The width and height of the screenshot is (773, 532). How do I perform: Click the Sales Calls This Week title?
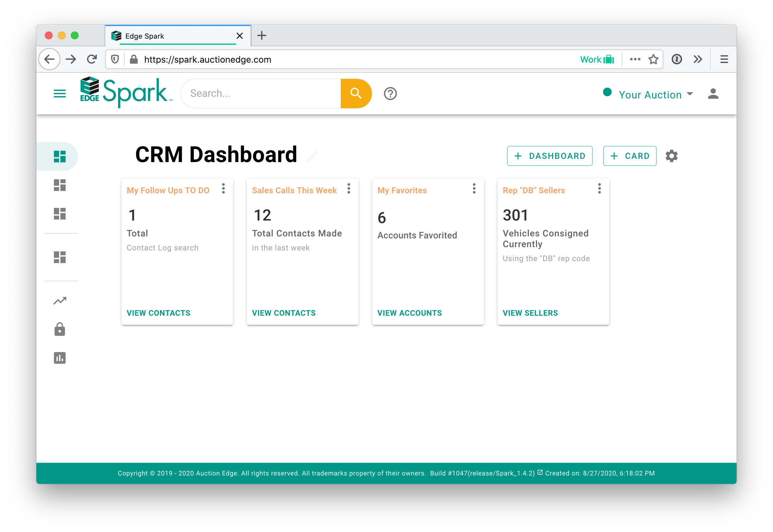[x=294, y=190]
